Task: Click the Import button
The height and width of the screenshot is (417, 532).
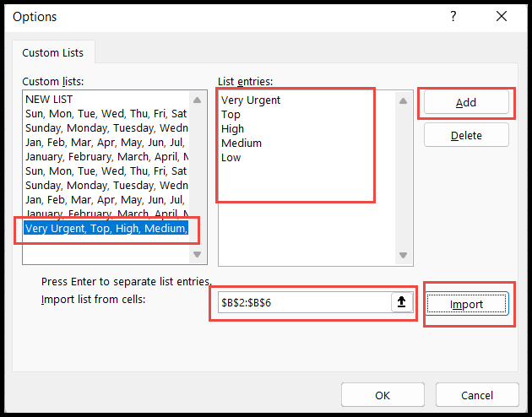Action: pyautogui.click(x=466, y=304)
